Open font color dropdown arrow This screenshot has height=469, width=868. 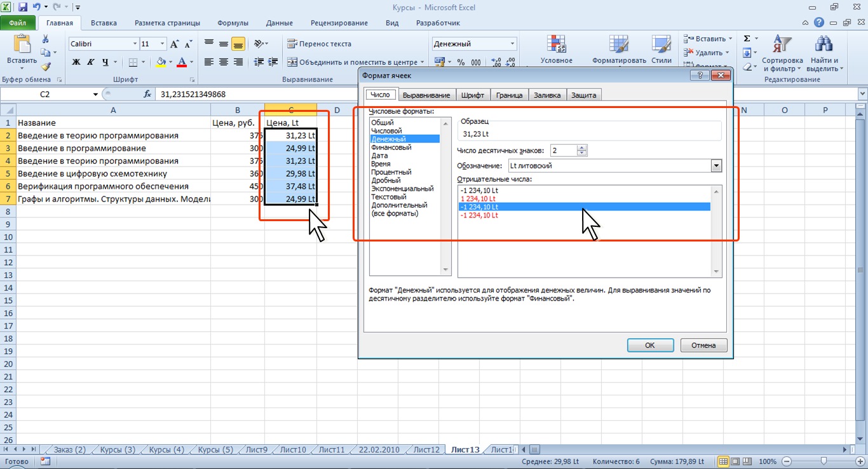click(193, 62)
